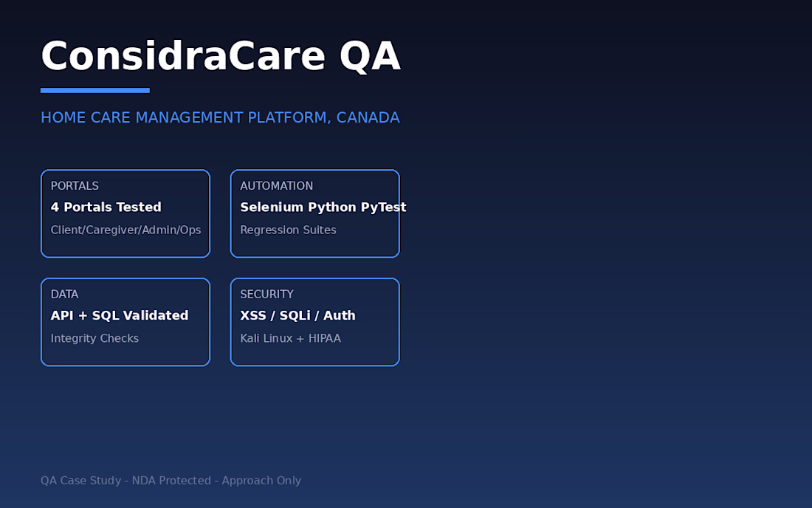Image resolution: width=812 pixels, height=508 pixels.
Task: Open the Portals card
Action: click(125, 213)
